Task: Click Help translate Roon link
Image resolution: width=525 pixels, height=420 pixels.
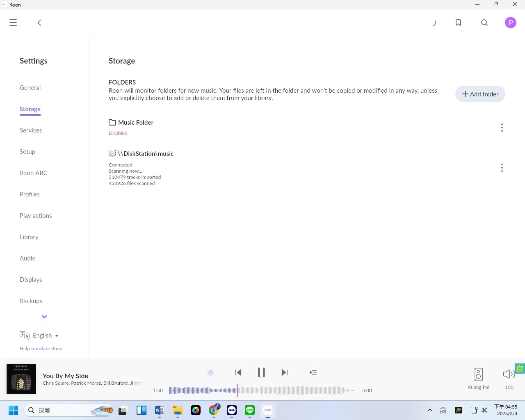Action: coord(41,349)
